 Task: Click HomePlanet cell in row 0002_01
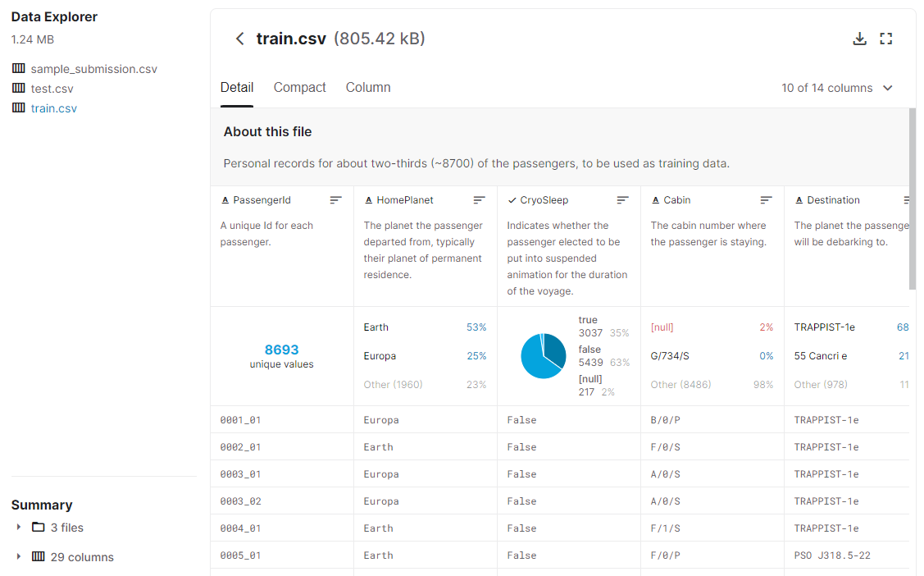(x=378, y=447)
